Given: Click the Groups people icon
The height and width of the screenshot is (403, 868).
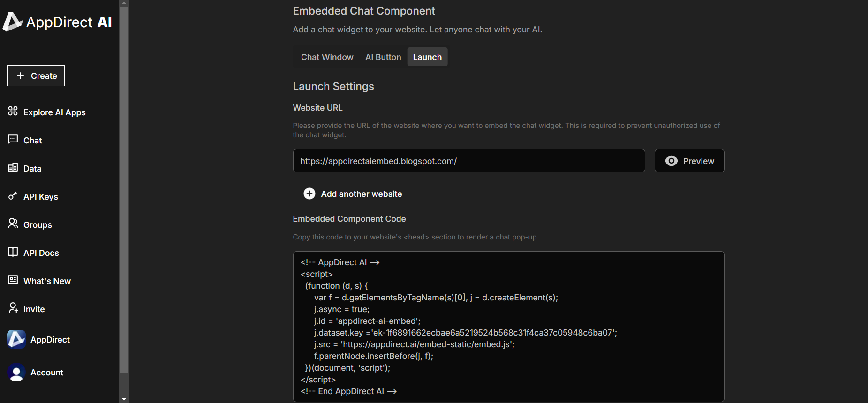Looking at the screenshot, I should [x=13, y=224].
